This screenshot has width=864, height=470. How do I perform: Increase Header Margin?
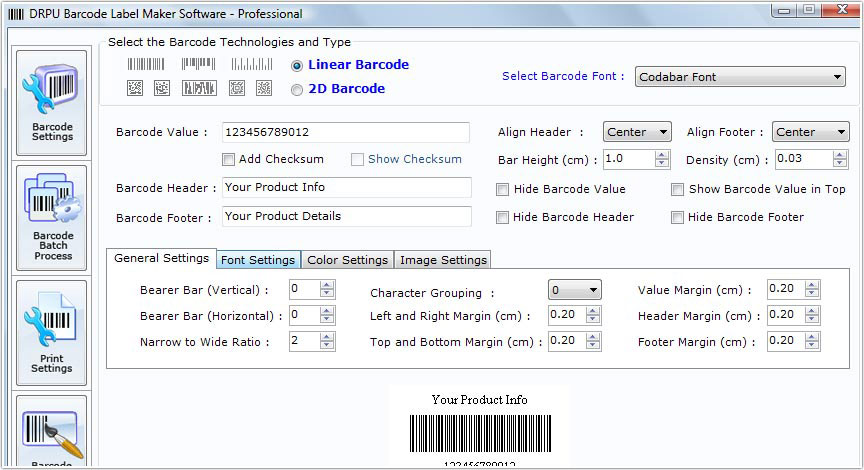tap(812, 311)
